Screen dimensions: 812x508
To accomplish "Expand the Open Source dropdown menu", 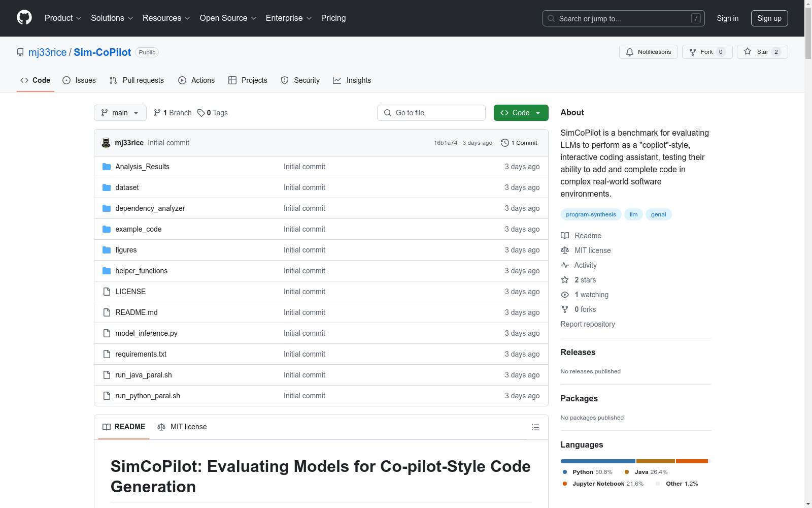I will pos(228,18).
